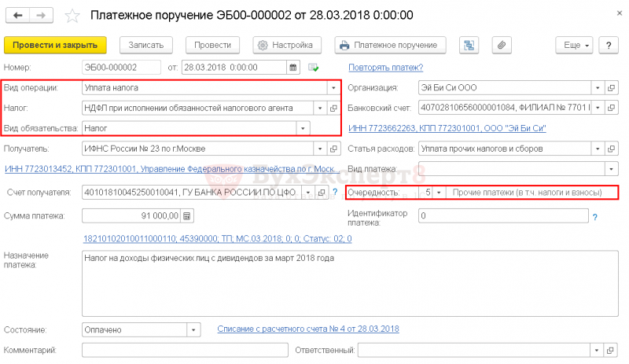Add document to favorites with star
The image size is (629, 364).
click(72, 16)
